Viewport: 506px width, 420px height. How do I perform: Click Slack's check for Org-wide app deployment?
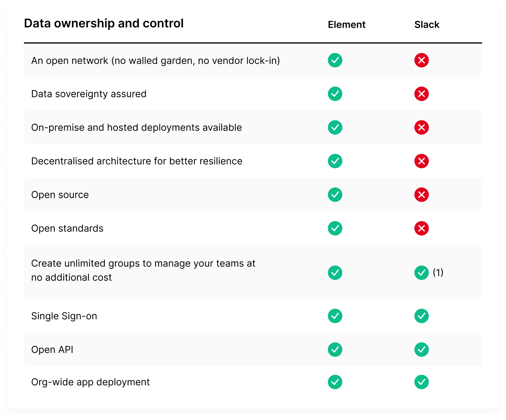(x=421, y=382)
